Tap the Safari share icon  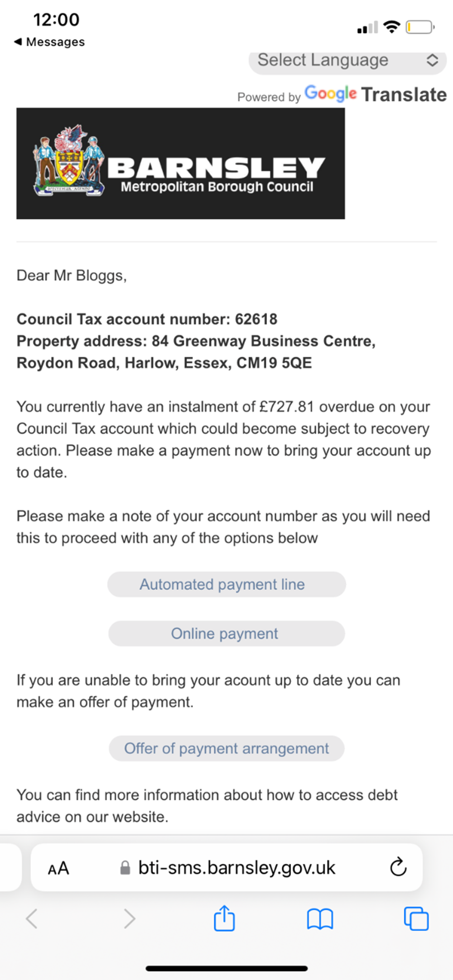pyautogui.click(x=224, y=918)
